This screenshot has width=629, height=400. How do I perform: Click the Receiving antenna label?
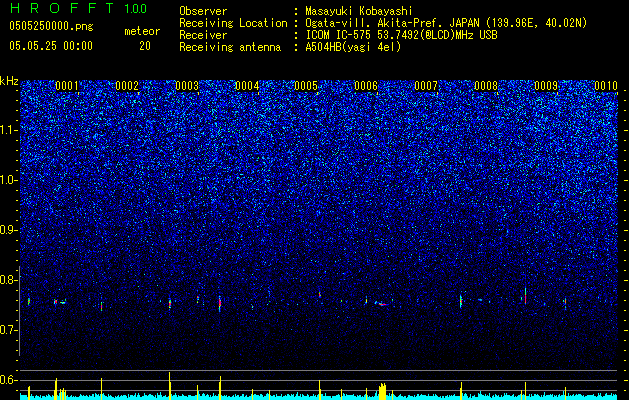click(230, 47)
